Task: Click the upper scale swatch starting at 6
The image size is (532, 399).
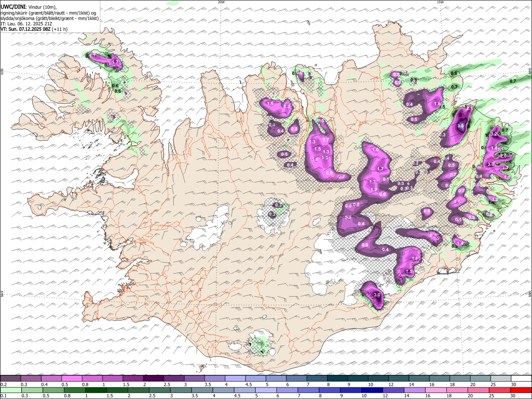Action: point(296,378)
